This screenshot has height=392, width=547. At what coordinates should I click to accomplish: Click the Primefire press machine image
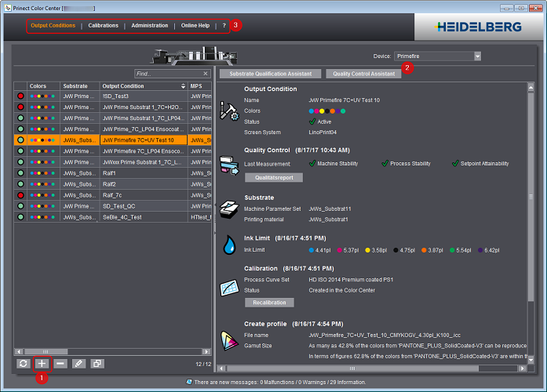click(195, 56)
